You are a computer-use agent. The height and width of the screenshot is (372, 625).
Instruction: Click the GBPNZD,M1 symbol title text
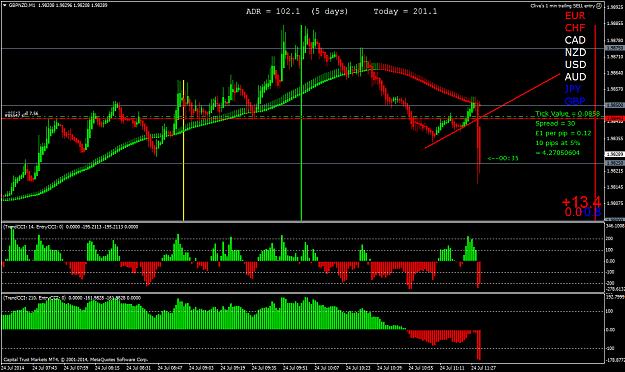point(22,5)
